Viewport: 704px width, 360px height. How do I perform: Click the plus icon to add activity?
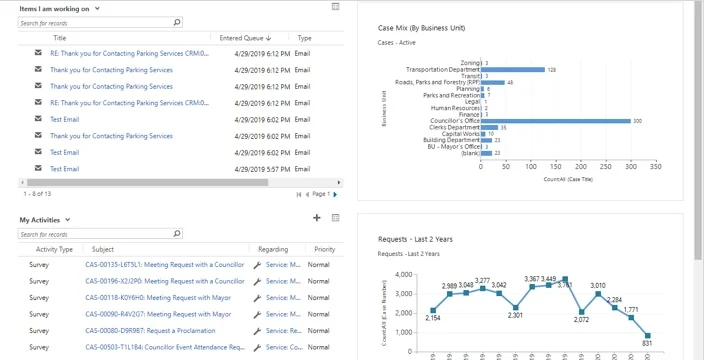[317, 218]
